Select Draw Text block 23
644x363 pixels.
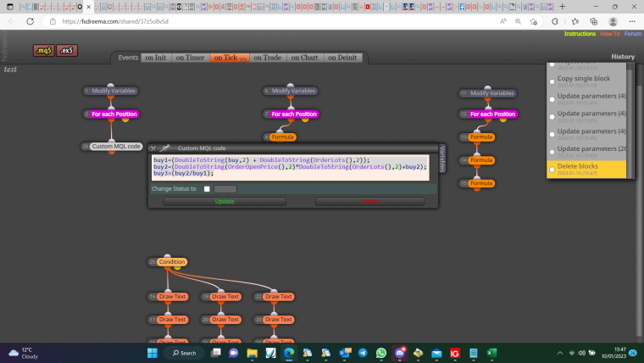click(274, 320)
